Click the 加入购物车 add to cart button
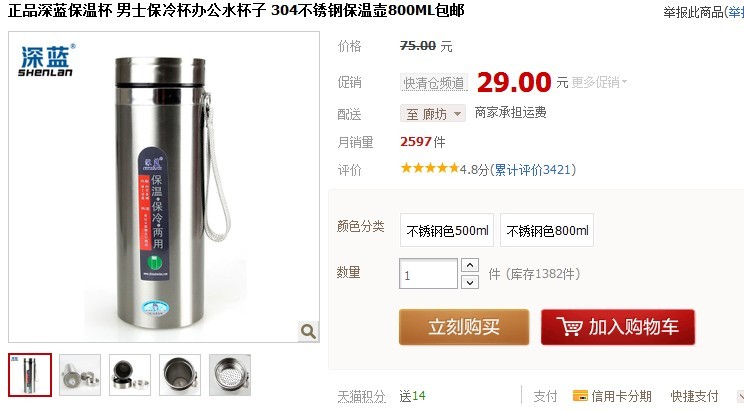The height and width of the screenshot is (411, 744). (x=618, y=327)
